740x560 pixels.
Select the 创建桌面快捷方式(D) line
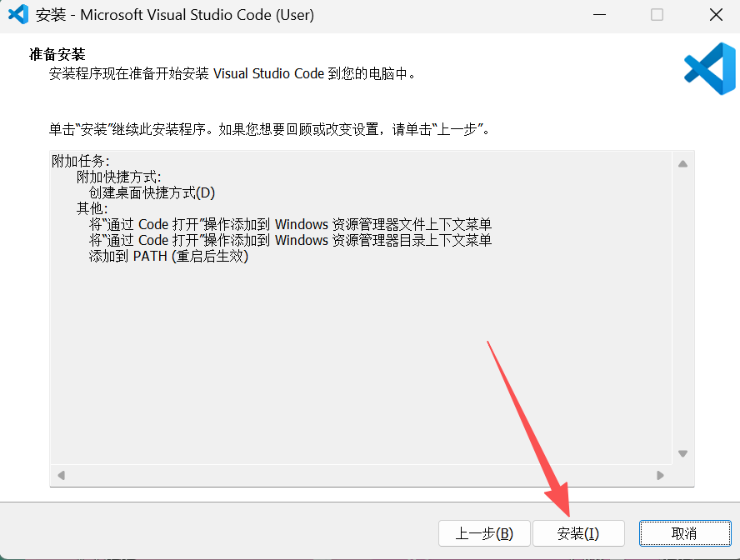click(x=152, y=192)
